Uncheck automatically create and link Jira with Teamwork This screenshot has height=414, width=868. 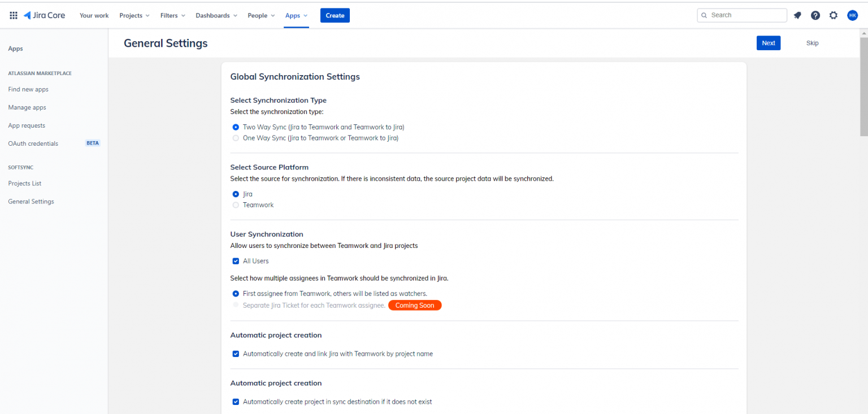[236, 354]
